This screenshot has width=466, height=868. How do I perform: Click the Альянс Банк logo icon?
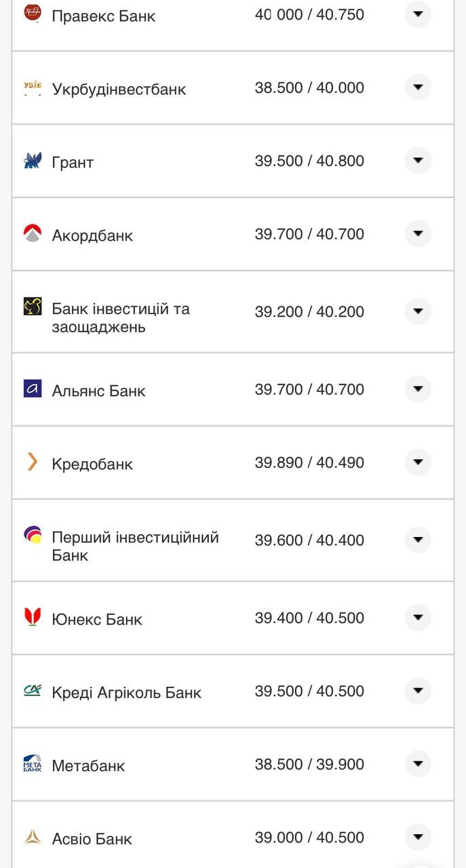click(33, 389)
